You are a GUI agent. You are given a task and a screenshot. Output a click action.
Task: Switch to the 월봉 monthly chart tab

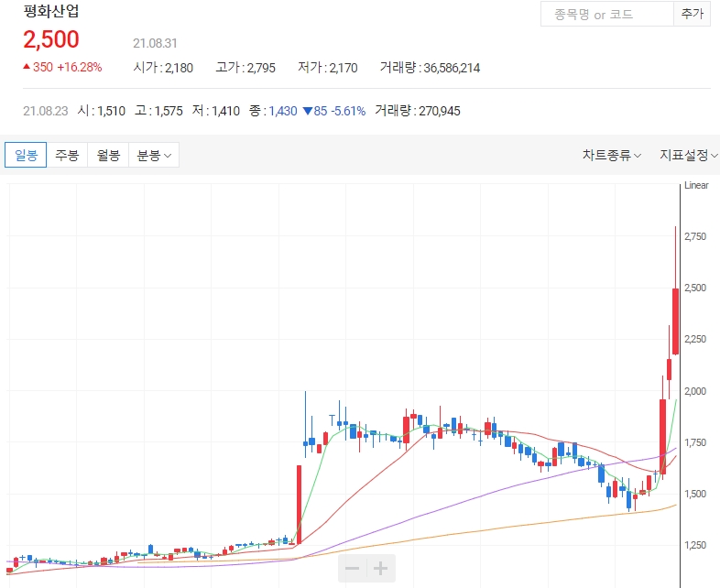108,155
